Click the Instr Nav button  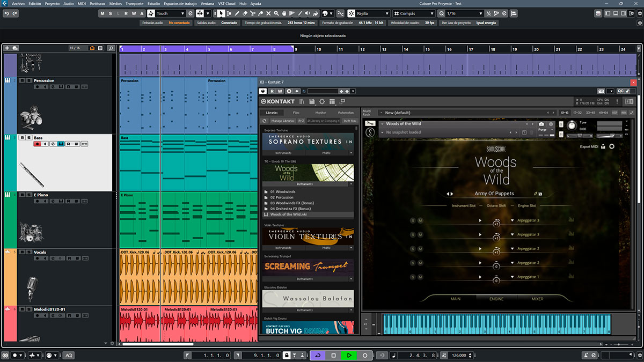point(349,121)
